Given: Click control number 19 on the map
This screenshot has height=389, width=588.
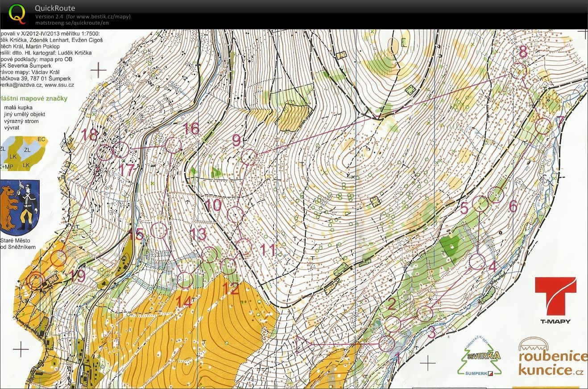Looking at the screenshot, I should coord(78,276).
